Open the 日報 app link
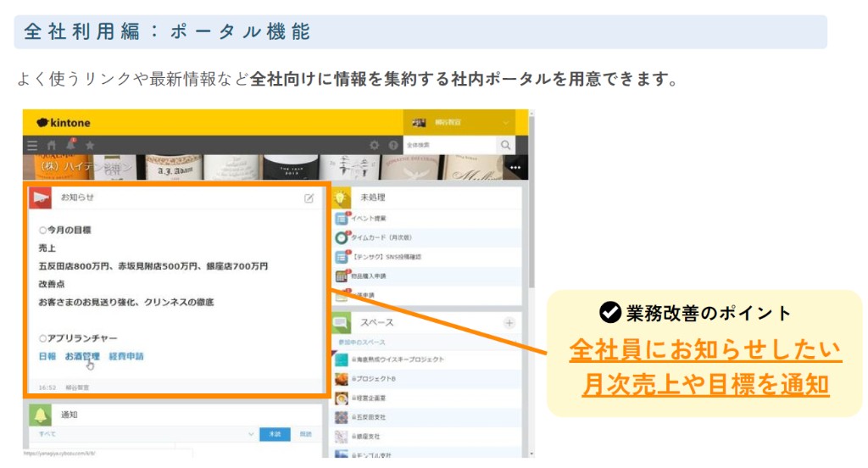The width and height of the screenshot is (868, 468). point(47,356)
